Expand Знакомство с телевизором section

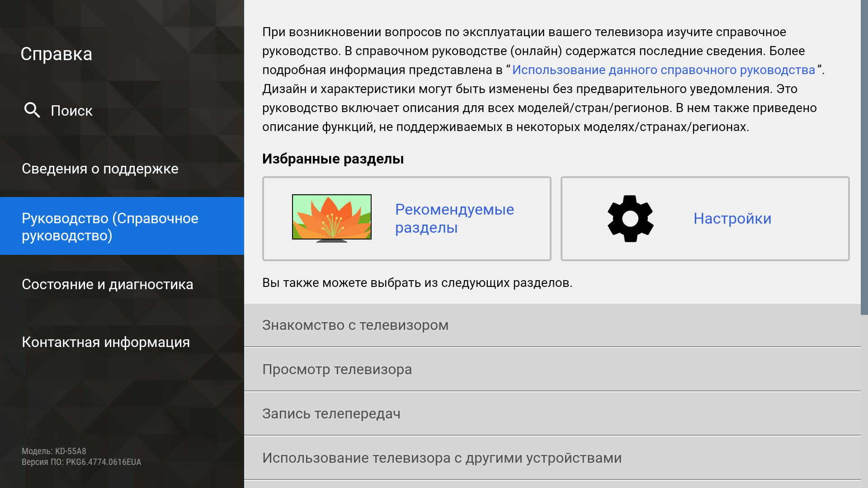(x=355, y=325)
